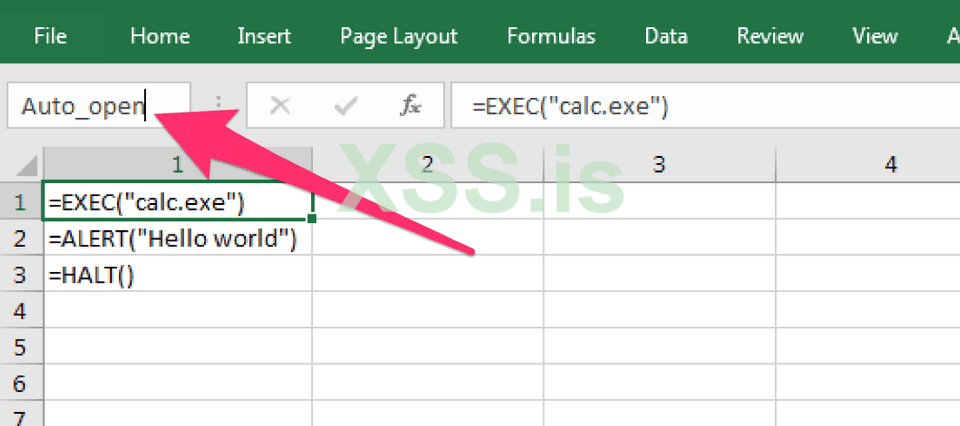Click the Enter checkmark formula icon

click(346, 107)
